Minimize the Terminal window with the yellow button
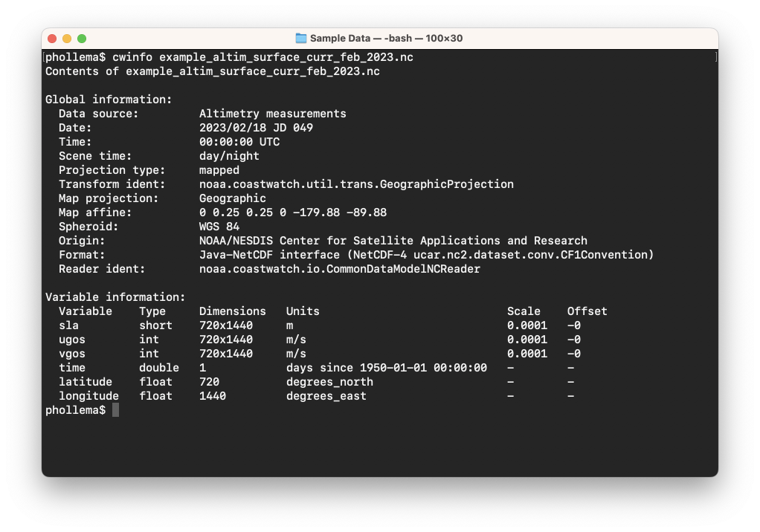 (x=67, y=38)
